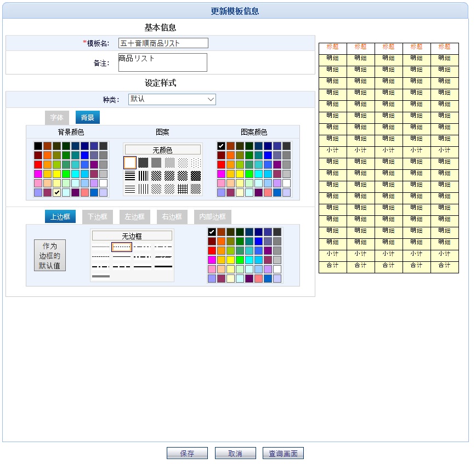Choose the dense 75% dot fill pattern
The width and height of the screenshot is (476, 464).
143,163
